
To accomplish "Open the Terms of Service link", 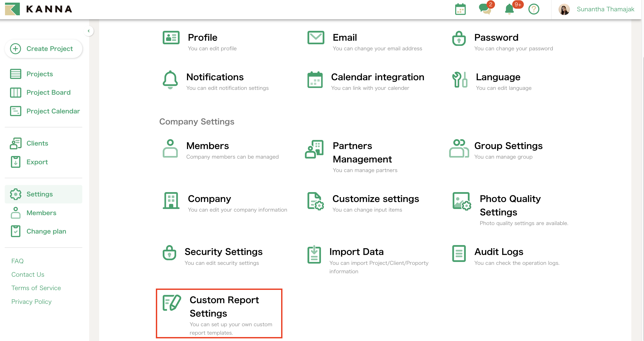I will click(x=36, y=288).
